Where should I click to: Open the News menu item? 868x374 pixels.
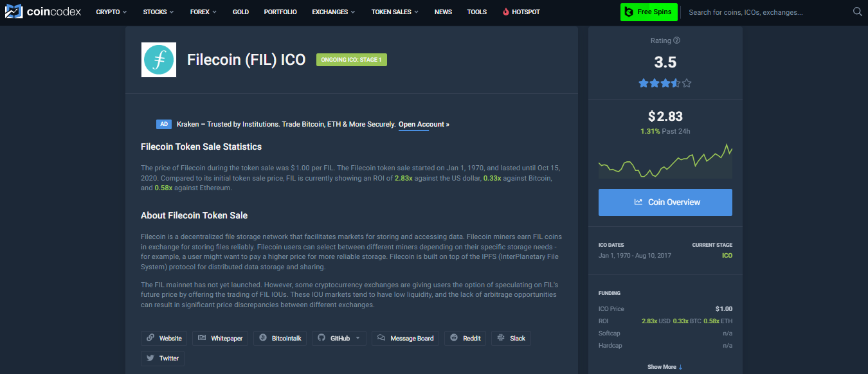(x=443, y=12)
